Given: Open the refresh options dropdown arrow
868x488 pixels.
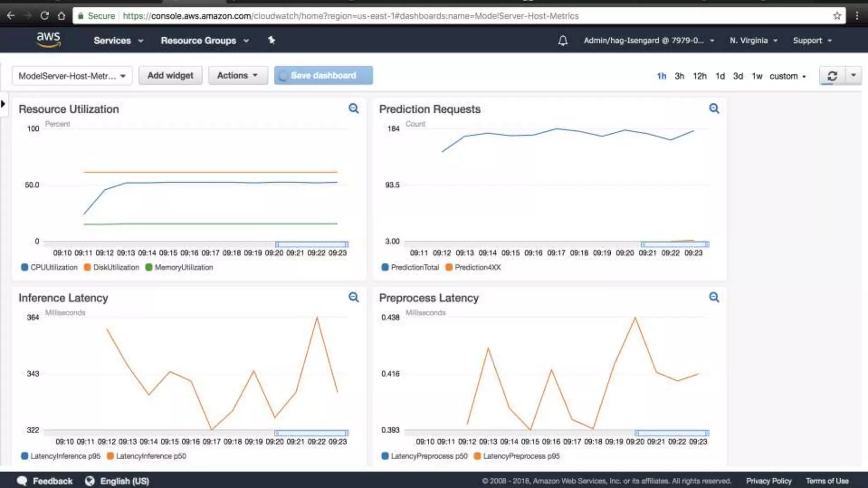Looking at the screenshot, I should click(853, 75).
